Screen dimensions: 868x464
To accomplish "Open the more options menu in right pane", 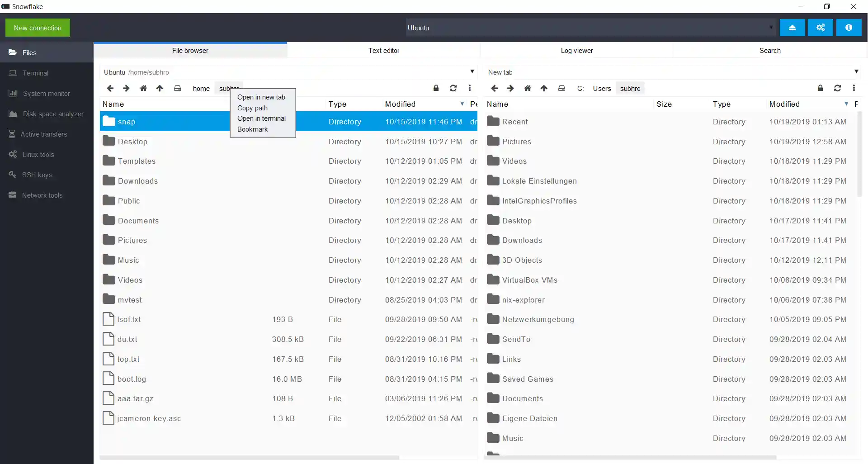I will [854, 88].
